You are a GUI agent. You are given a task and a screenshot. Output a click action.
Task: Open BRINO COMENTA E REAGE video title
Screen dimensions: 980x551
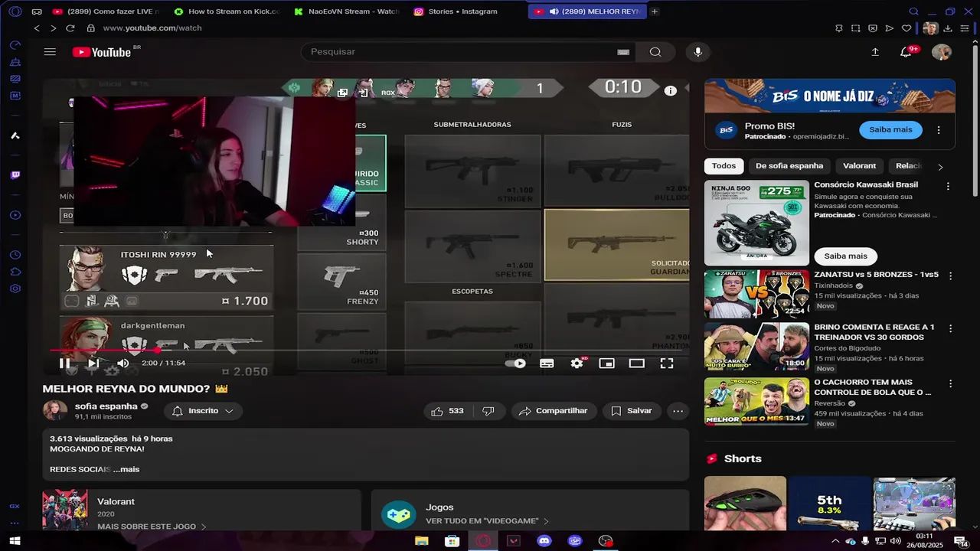coord(874,332)
